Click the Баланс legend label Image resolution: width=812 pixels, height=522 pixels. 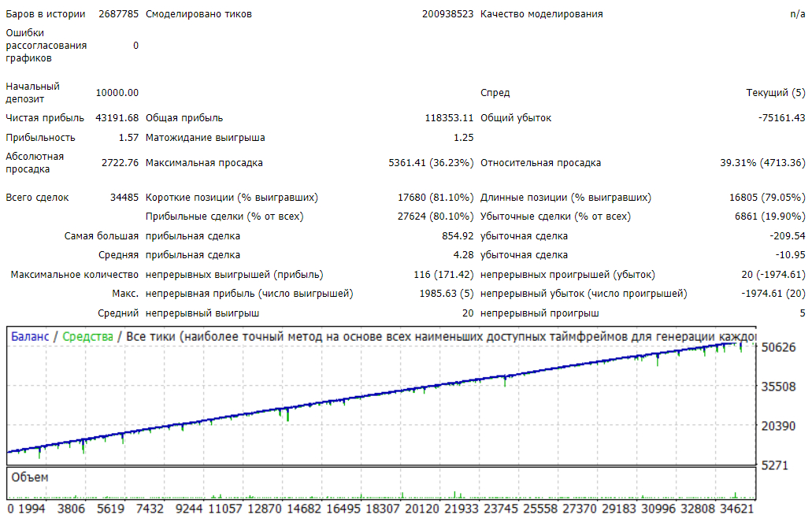click(x=30, y=337)
